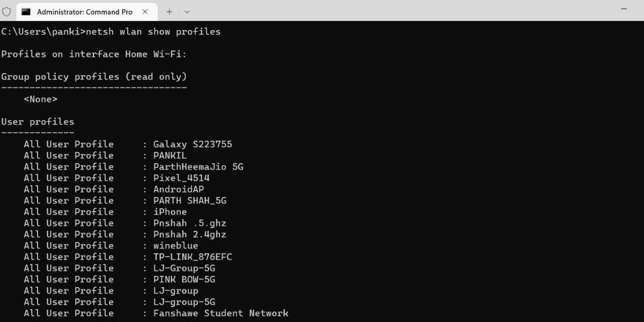Open the new-tab profile dropdown chevron
This screenshot has width=644, height=322.
pyautogui.click(x=187, y=10)
